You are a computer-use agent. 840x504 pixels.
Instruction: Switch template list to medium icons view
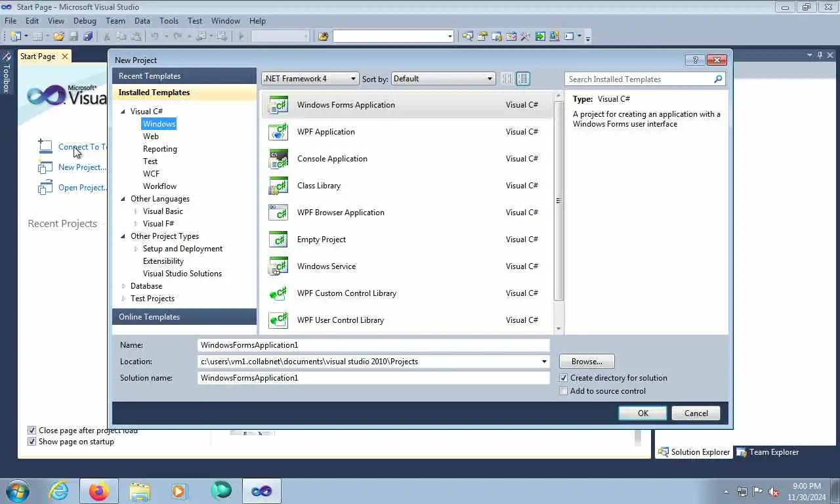[x=523, y=79]
